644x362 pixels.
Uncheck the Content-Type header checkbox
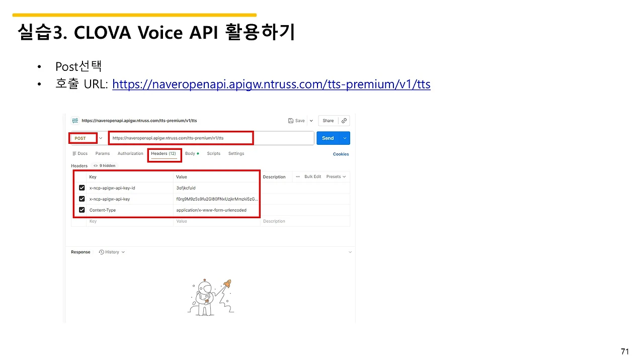[82, 210]
